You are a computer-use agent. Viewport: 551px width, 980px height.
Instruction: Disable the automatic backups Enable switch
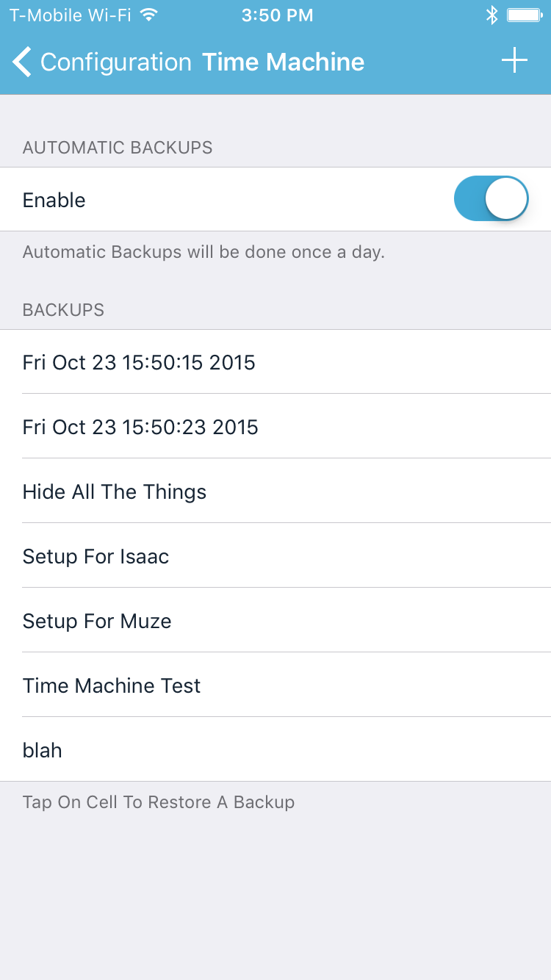tap(491, 199)
